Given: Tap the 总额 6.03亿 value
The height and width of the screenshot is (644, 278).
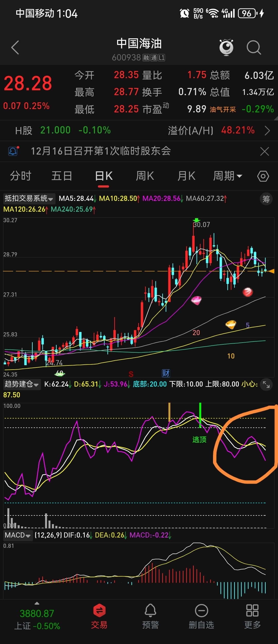Looking at the screenshot, I should 259,75.
